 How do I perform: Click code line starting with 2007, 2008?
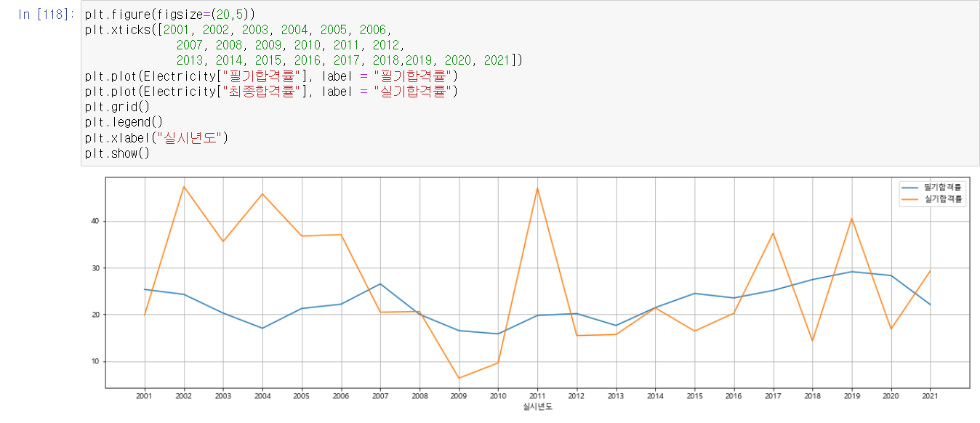(x=289, y=45)
